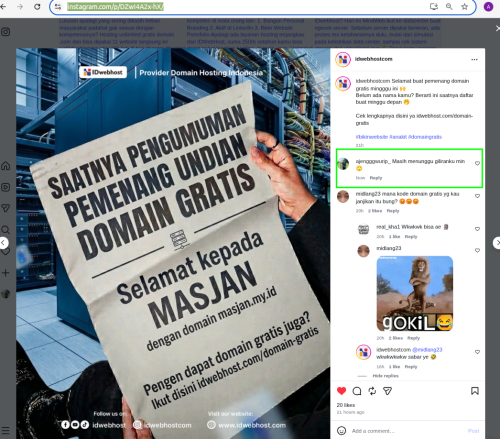The width and height of the screenshot is (500, 439).
Task: Open Create plus icon in sidebar
Action: tap(5, 273)
